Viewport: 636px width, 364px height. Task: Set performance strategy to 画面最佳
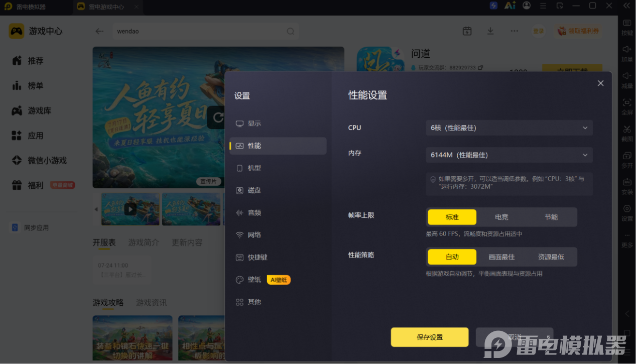coord(501,257)
